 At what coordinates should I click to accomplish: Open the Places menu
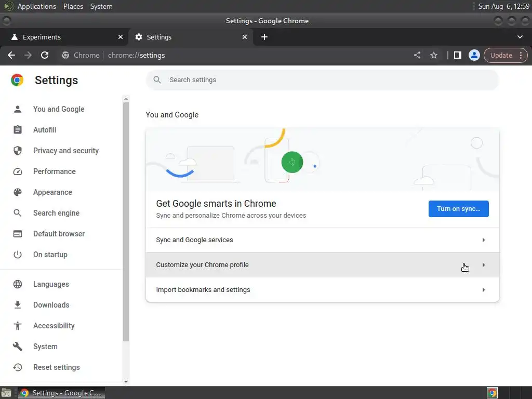point(73,6)
